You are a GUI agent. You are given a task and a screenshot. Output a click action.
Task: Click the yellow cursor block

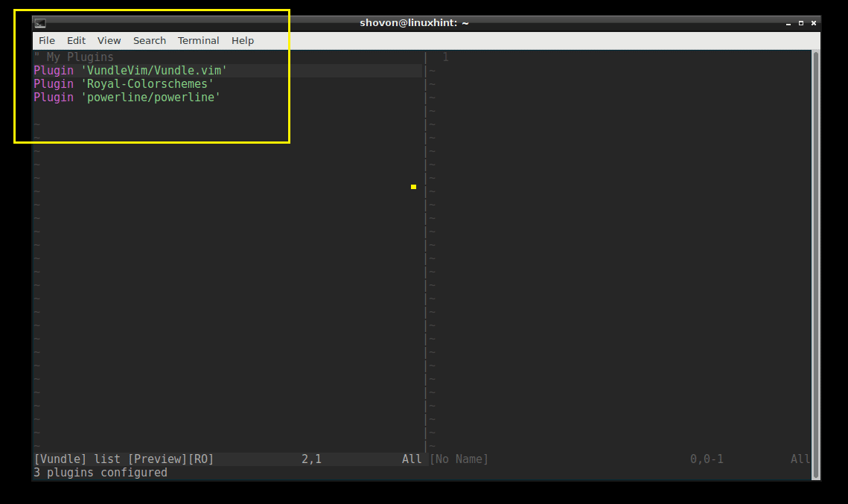click(x=412, y=187)
